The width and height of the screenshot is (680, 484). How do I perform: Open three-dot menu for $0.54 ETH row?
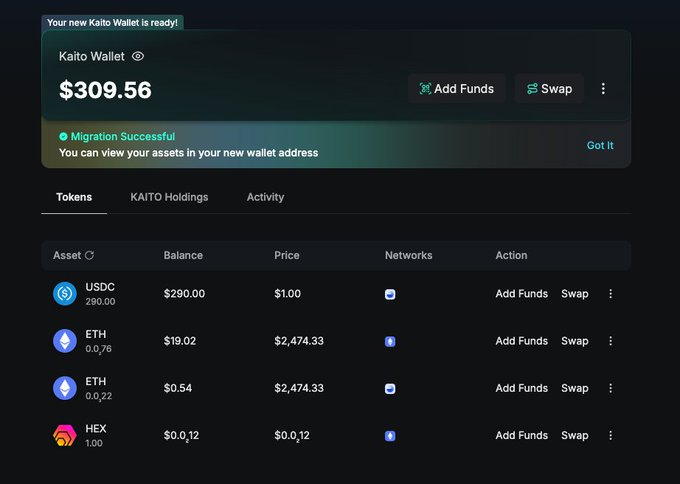click(x=611, y=388)
